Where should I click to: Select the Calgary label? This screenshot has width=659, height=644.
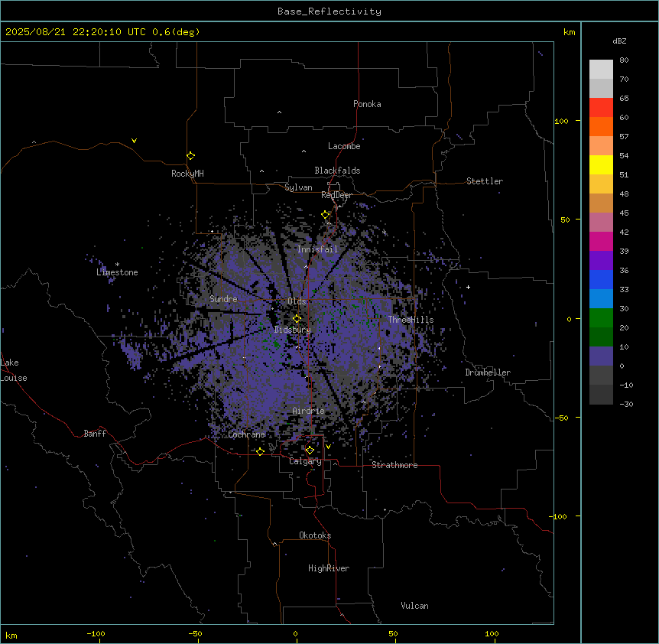coord(306,461)
